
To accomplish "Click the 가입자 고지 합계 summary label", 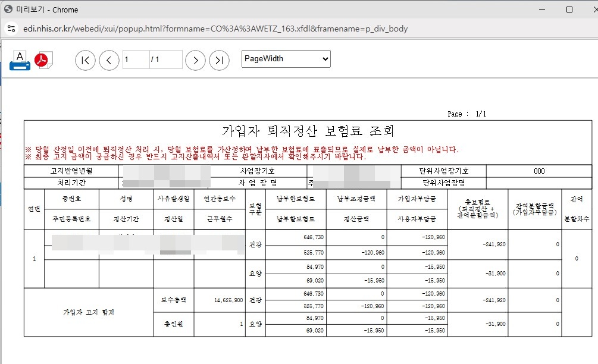I will point(89,312).
